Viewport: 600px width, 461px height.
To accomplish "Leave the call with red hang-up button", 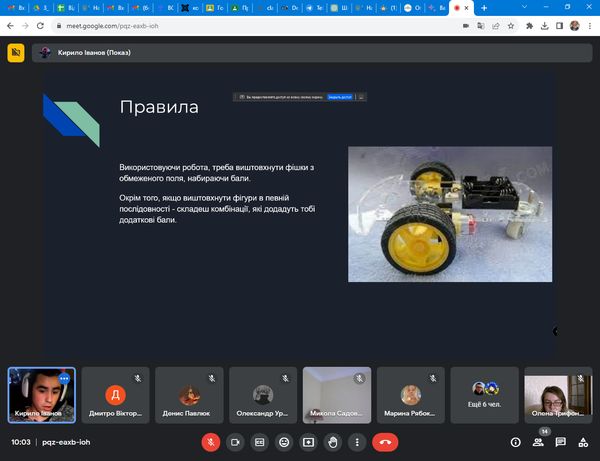I will pos(384,441).
